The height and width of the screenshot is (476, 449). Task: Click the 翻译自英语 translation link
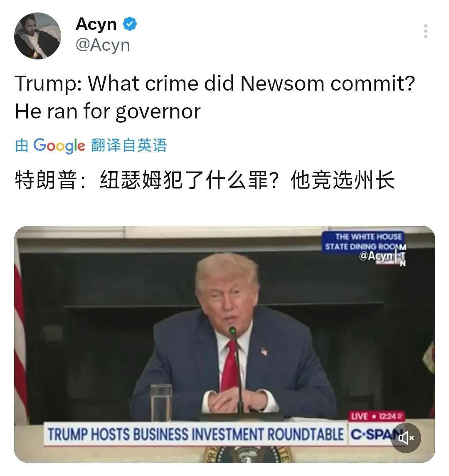pyautogui.click(x=129, y=145)
